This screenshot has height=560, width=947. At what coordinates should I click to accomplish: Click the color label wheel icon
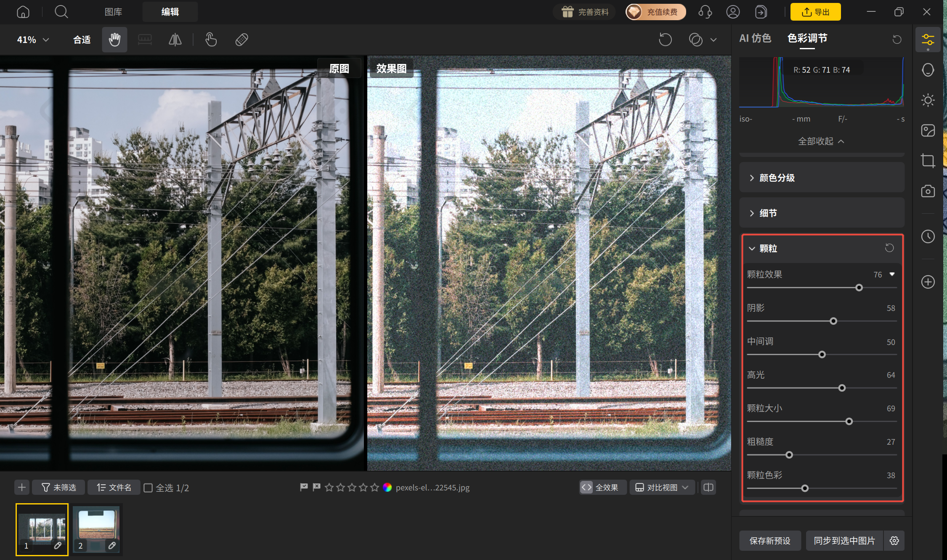[x=387, y=487]
